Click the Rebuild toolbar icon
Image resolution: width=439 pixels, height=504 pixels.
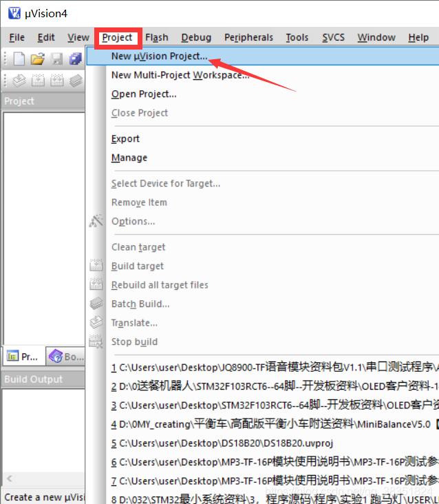coord(57,81)
